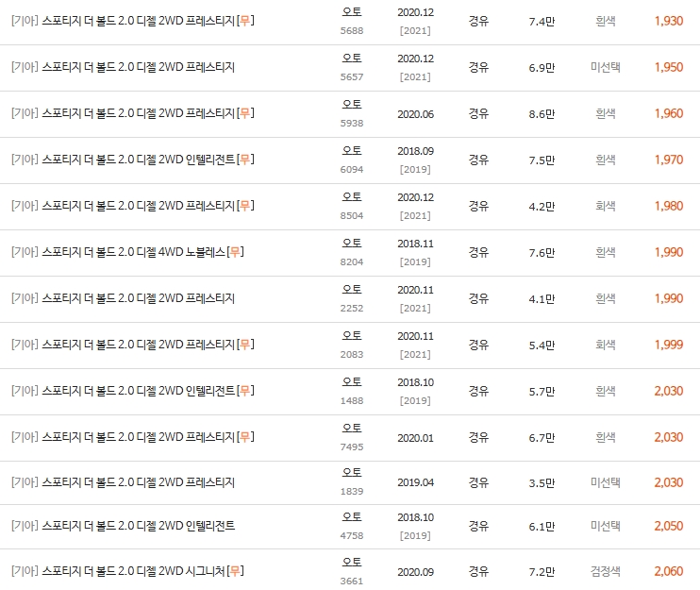The image size is (700, 590).
Task: Click 회색 color in row 8504
Action: [x=606, y=206]
